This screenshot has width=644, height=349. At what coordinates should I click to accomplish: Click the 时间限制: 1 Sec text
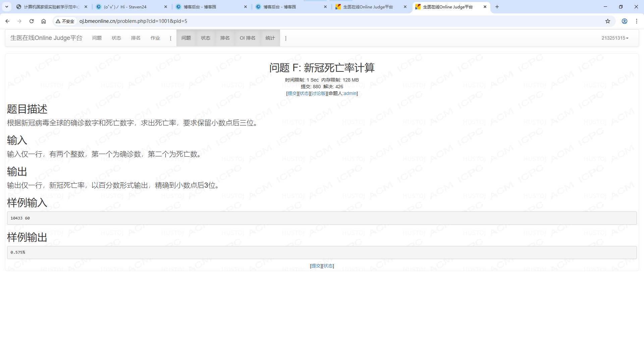(302, 80)
